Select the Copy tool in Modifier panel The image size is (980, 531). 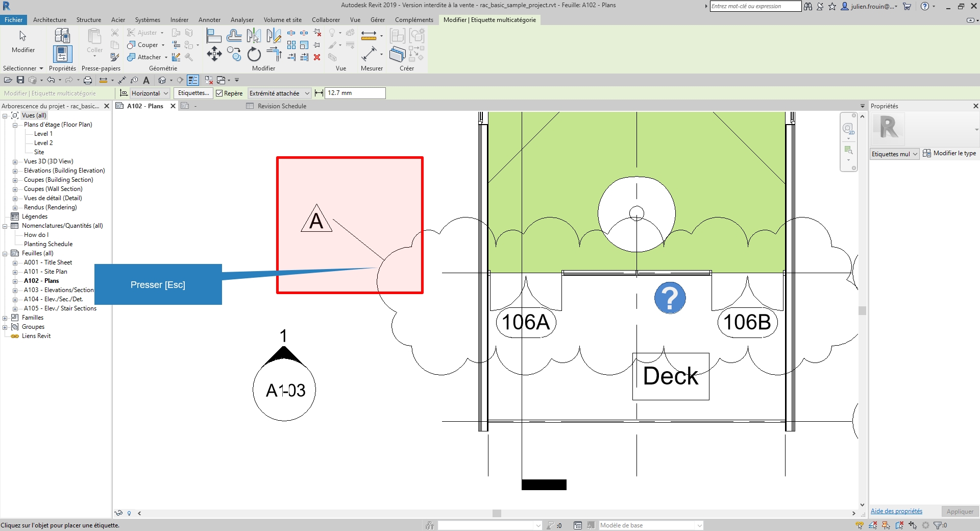click(234, 54)
